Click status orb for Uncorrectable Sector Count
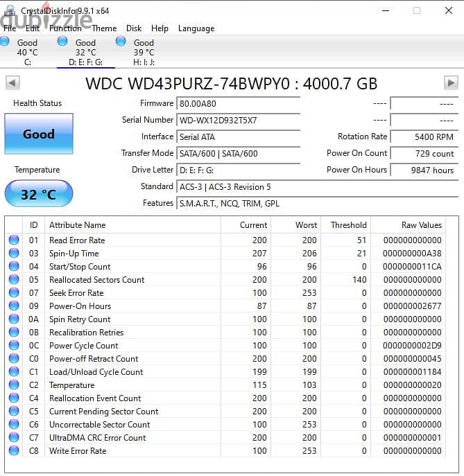 14,425
